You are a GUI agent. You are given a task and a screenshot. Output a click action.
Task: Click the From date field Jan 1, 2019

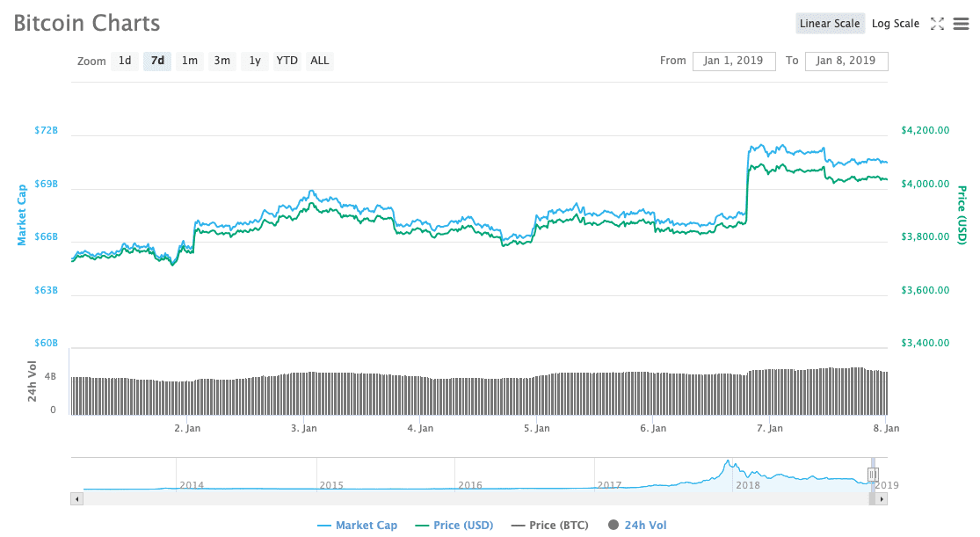click(734, 61)
